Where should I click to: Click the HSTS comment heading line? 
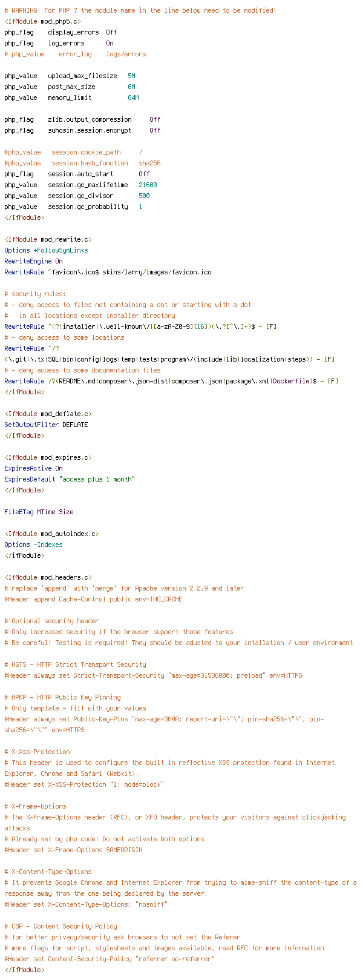[75, 664]
